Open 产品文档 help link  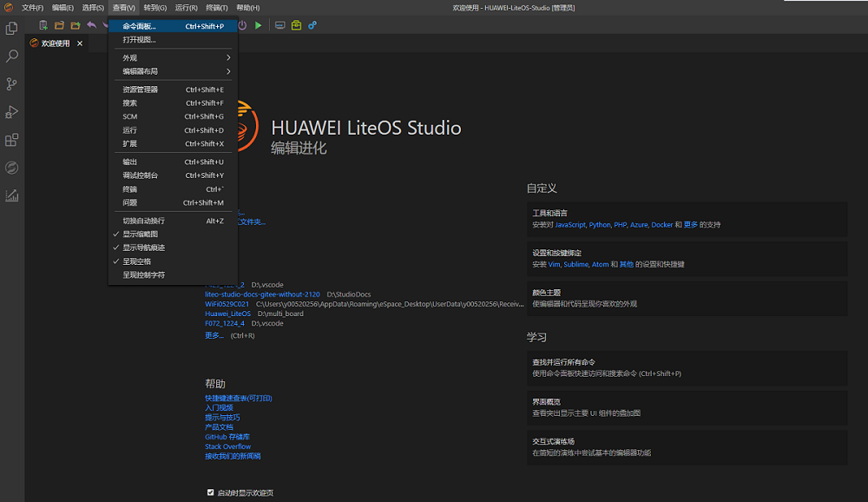[219, 427]
